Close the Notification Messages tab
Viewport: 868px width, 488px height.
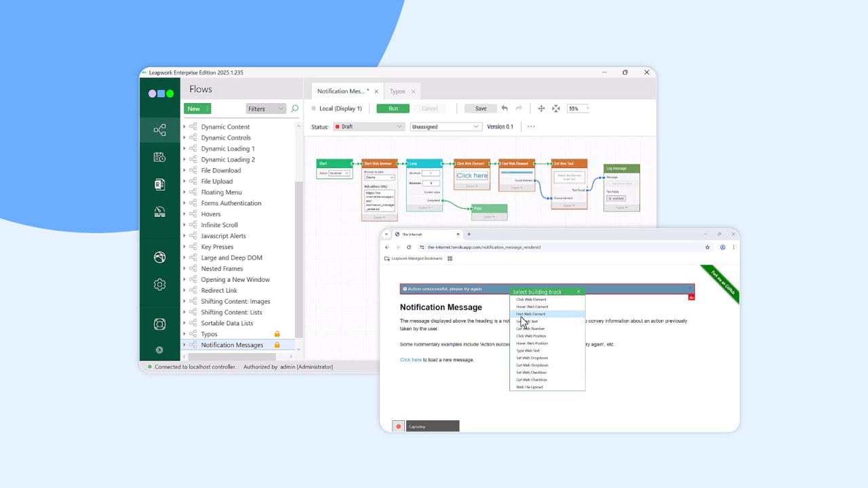coord(376,91)
